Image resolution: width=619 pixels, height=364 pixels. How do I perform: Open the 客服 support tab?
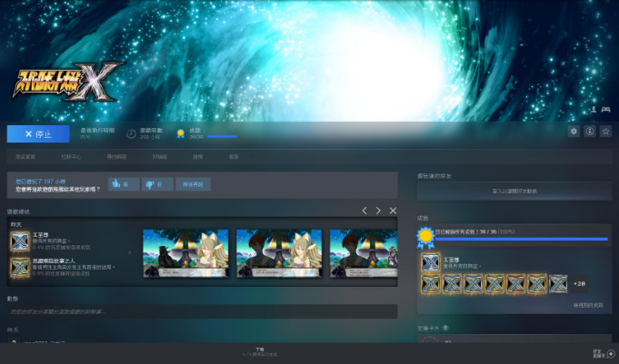pos(234,157)
